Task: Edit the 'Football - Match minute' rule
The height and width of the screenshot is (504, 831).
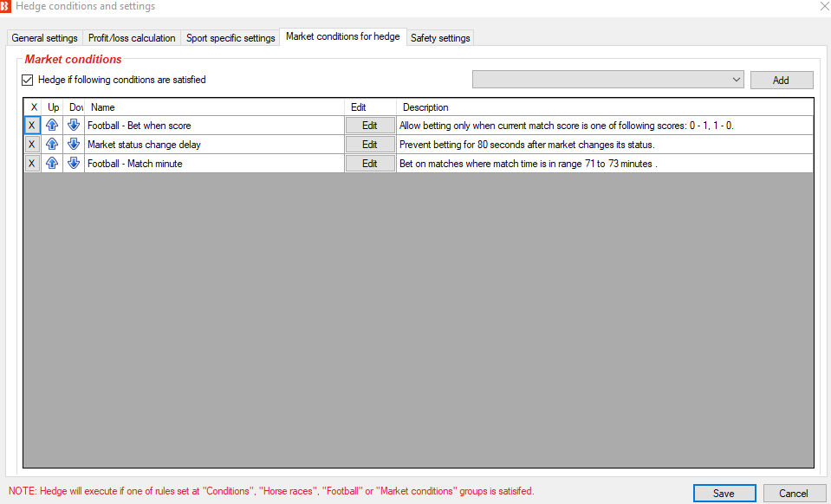Action: coord(370,164)
